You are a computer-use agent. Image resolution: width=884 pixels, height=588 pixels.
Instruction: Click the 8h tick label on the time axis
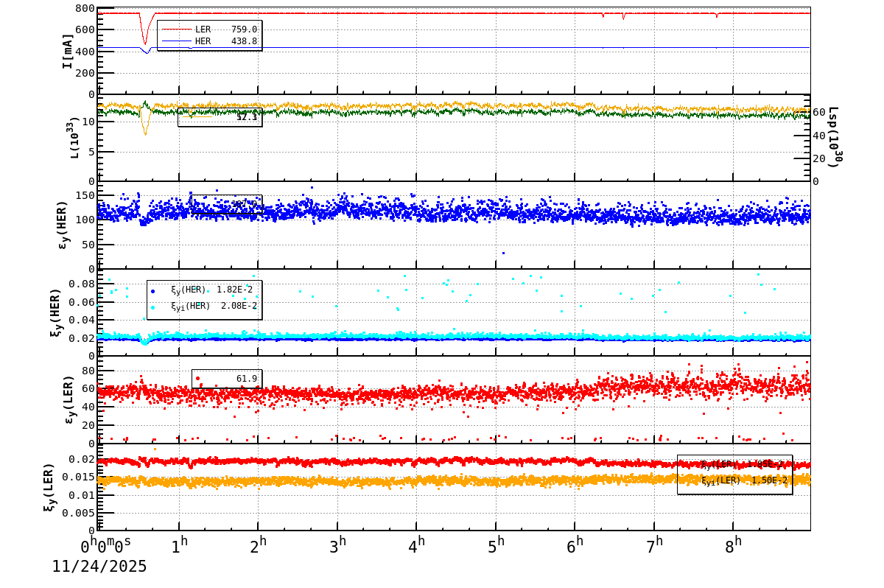[x=734, y=546]
